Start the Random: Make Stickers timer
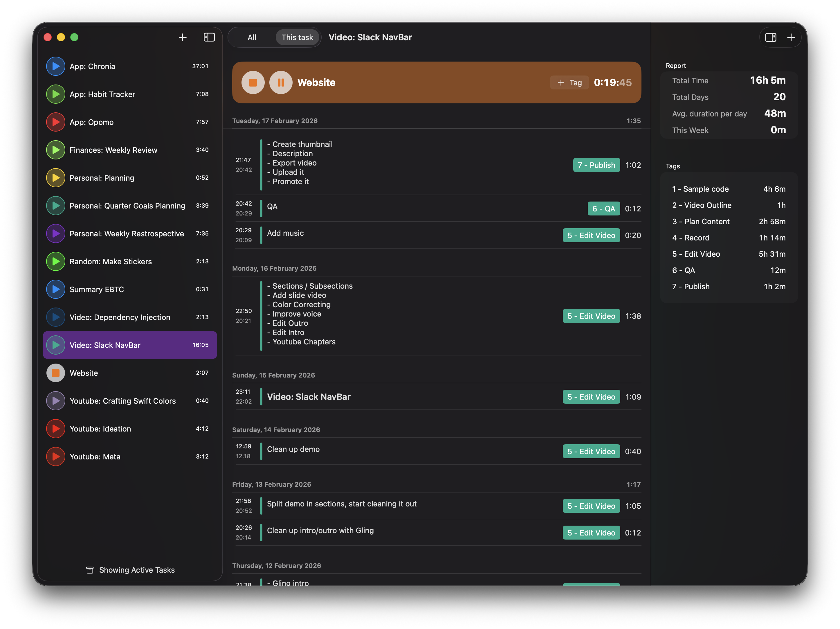The height and width of the screenshot is (629, 840). [55, 261]
